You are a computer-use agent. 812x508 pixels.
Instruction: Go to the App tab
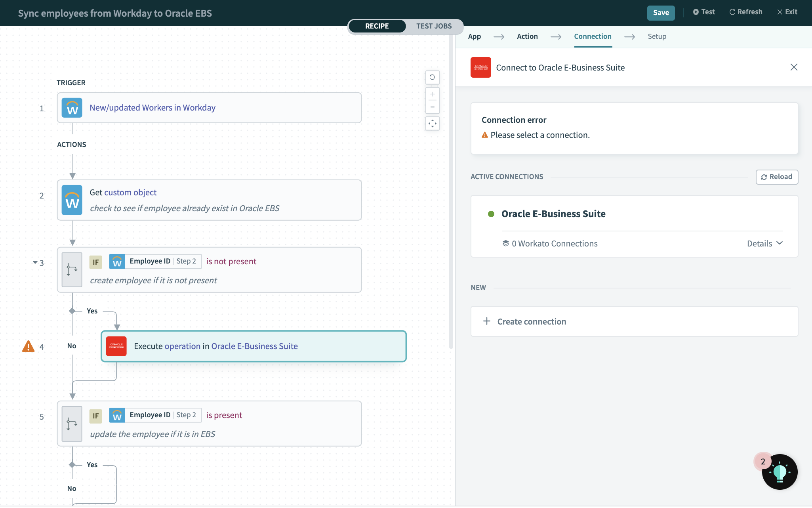pos(474,36)
